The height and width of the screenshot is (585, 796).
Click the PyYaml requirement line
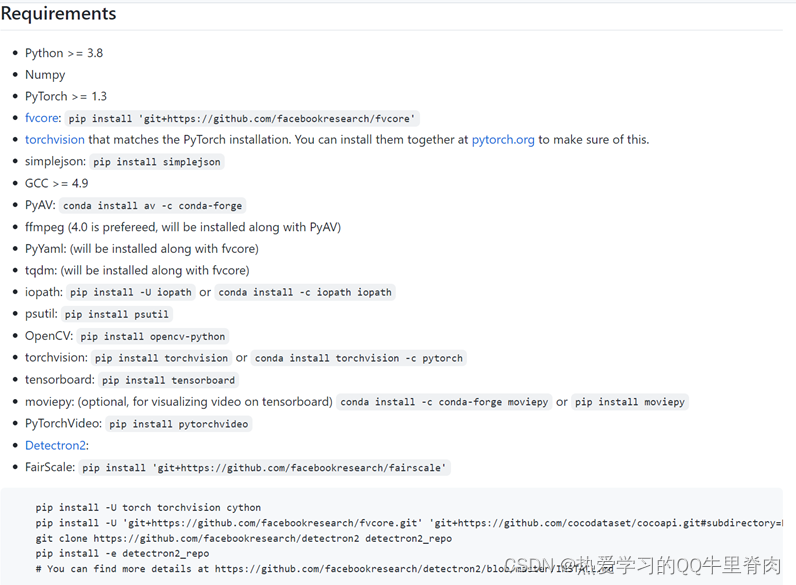tap(142, 249)
